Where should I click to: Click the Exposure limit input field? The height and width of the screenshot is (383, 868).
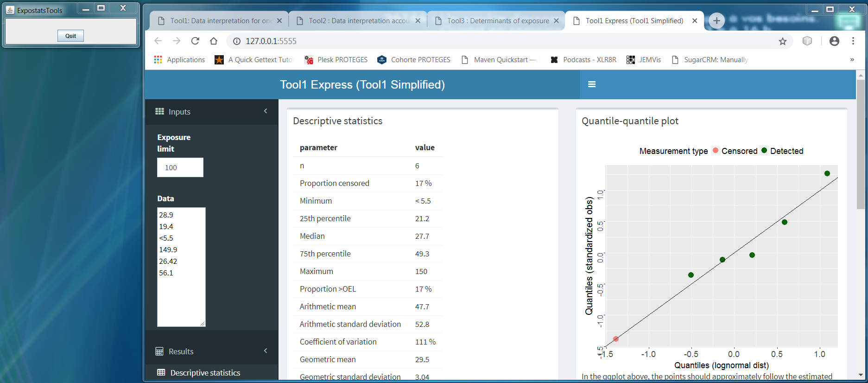point(180,167)
